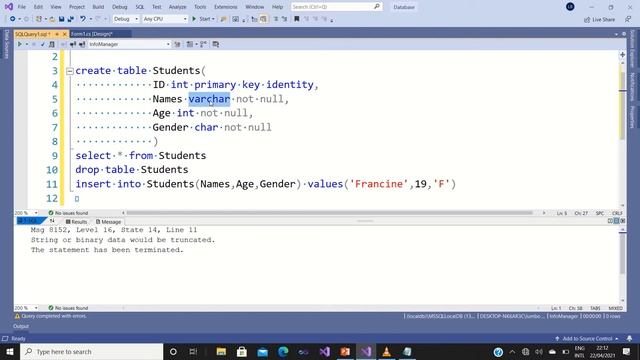Click the Undo arrow icon
This screenshot has height=360, width=640.
(83, 19)
